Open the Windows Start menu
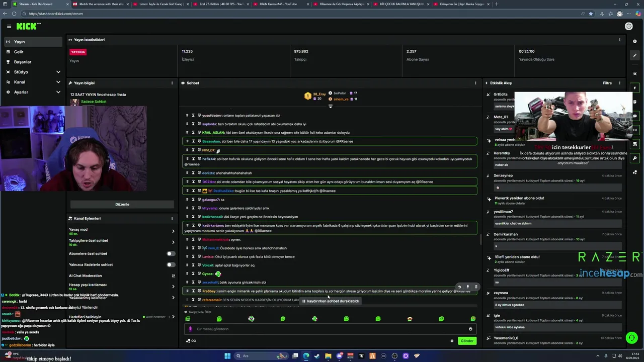644x362 pixels. point(227,356)
